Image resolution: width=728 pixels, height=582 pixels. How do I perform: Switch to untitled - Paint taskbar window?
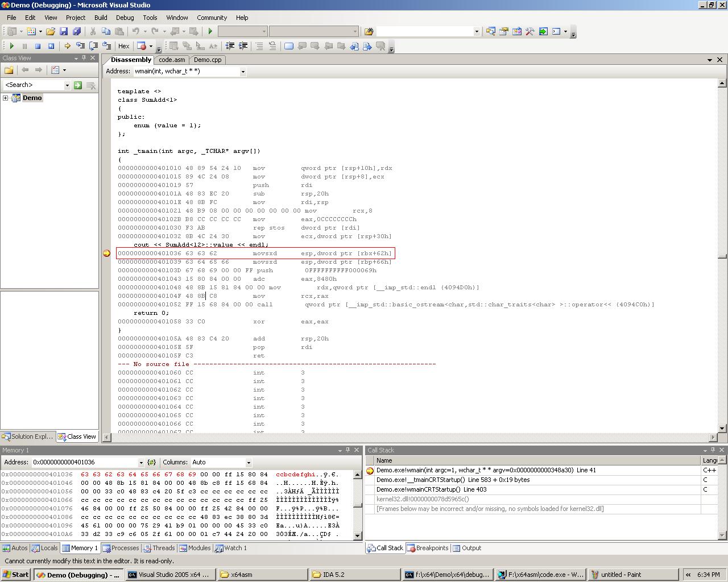(633, 575)
